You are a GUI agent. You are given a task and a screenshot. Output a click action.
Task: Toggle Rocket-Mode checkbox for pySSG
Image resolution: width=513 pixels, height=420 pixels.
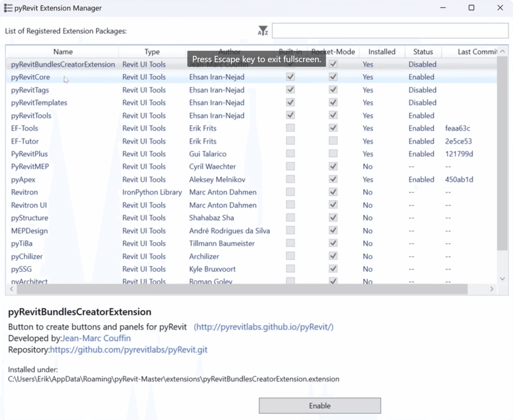click(x=333, y=269)
